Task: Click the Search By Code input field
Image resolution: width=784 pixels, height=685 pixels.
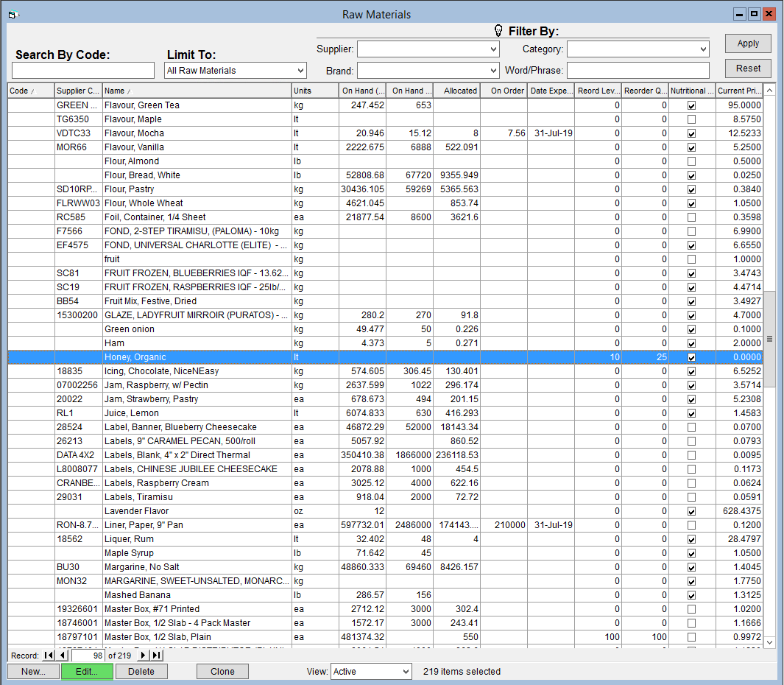Action: click(83, 71)
